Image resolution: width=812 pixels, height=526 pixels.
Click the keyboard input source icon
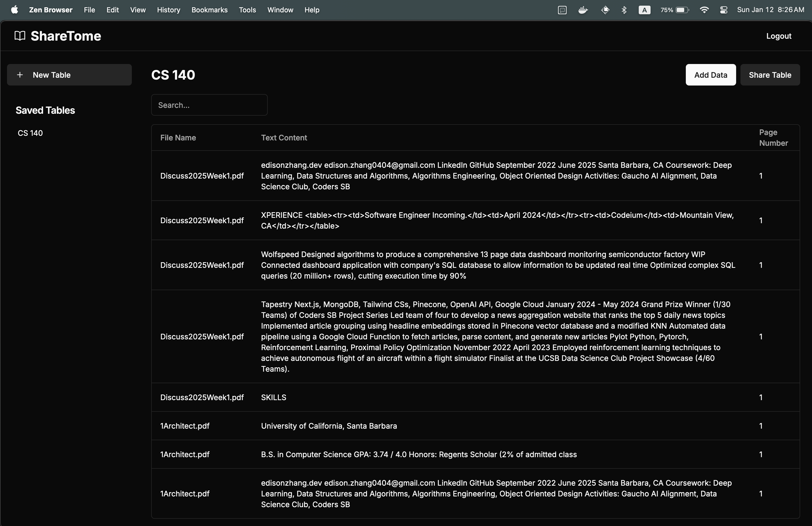click(x=644, y=10)
